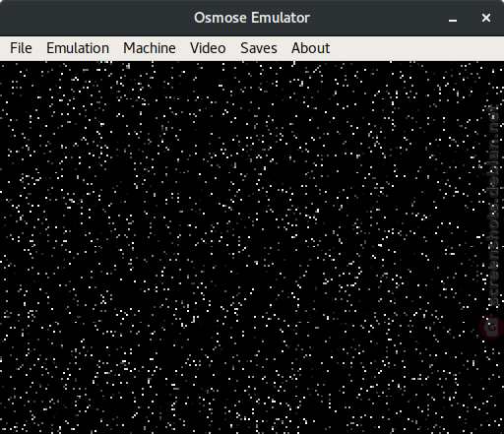Image resolution: width=504 pixels, height=434 pixels.
Task: Minimize the Osmose Emulator window
Action: tap(453, 18)
